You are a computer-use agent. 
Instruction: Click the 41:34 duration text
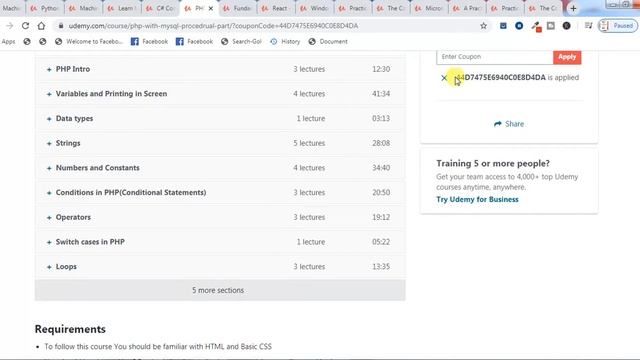pyautogui.click(x=381, y=94)
